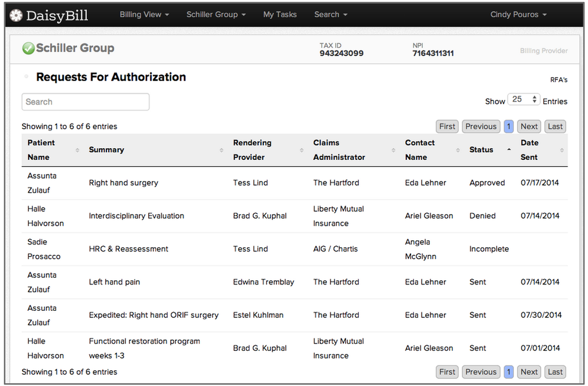
Task: Open the Billing View dropdown menu
Action: pyautogui.click(x=145, y=15)
